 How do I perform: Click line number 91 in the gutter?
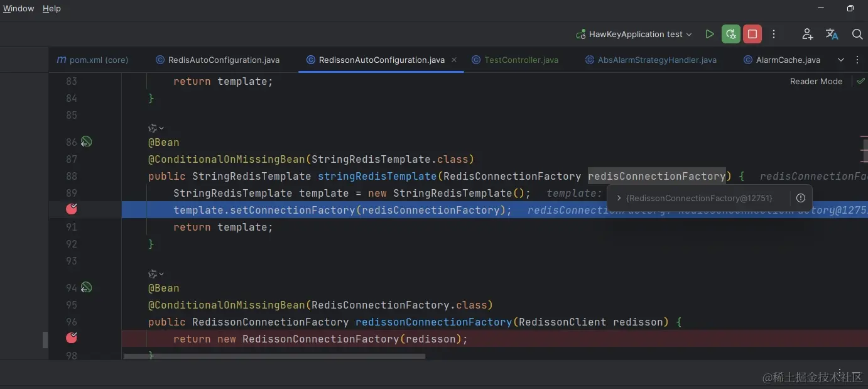(72, 227)
